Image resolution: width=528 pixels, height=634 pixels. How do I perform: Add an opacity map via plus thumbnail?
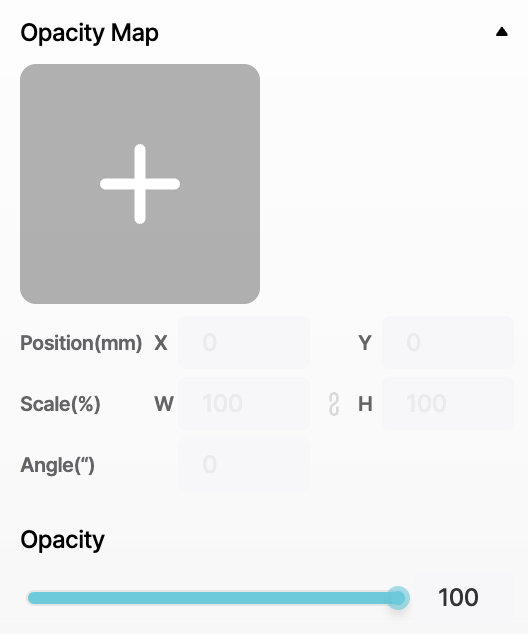pyautogui.click(x=140, y=184)
